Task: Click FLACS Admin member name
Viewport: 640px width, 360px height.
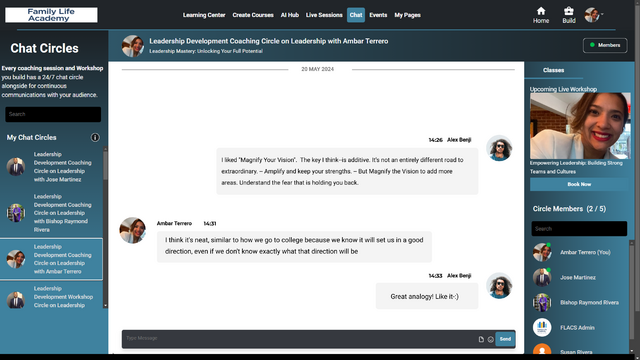Action: 577,327
